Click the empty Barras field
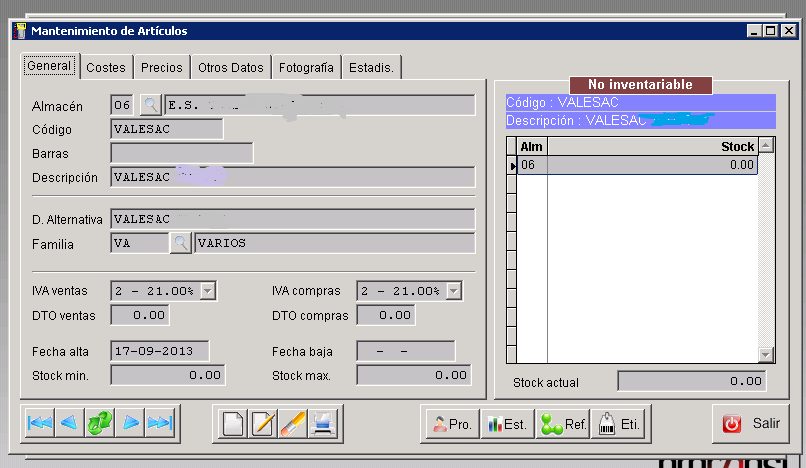Image resolution: width=806 pixels, height=468 pixels. click(x=182, y=153)
